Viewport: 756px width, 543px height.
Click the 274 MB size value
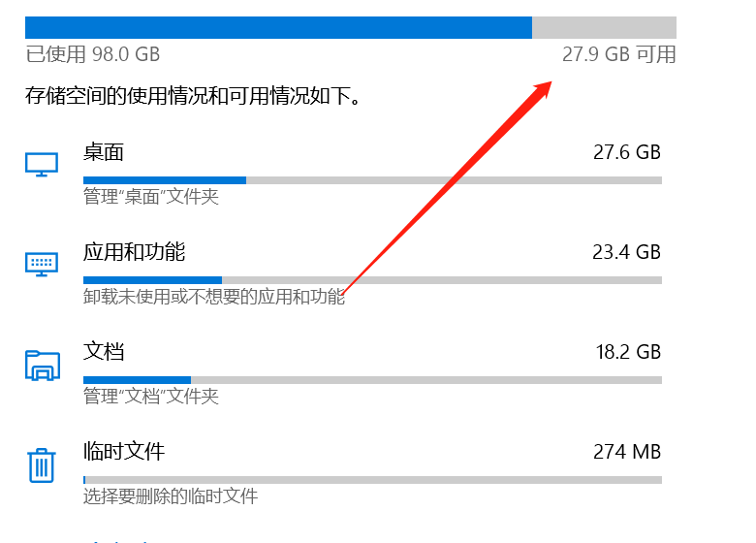click(x=627, y=452)
